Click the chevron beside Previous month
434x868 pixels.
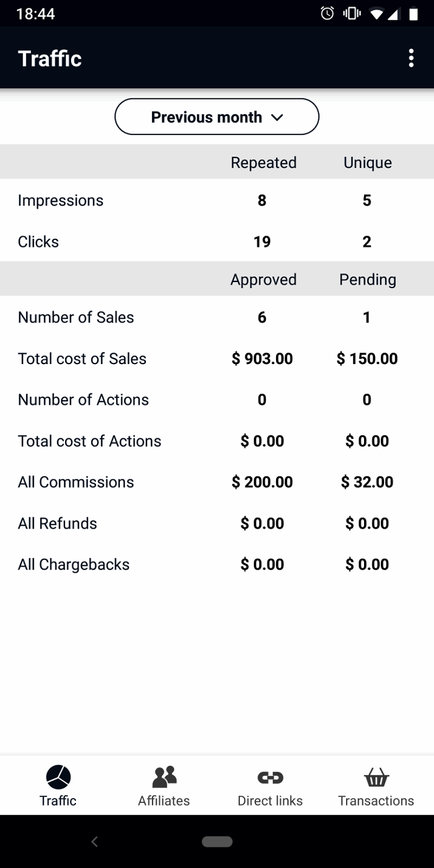pyautogui.click(x=277, y=118)
